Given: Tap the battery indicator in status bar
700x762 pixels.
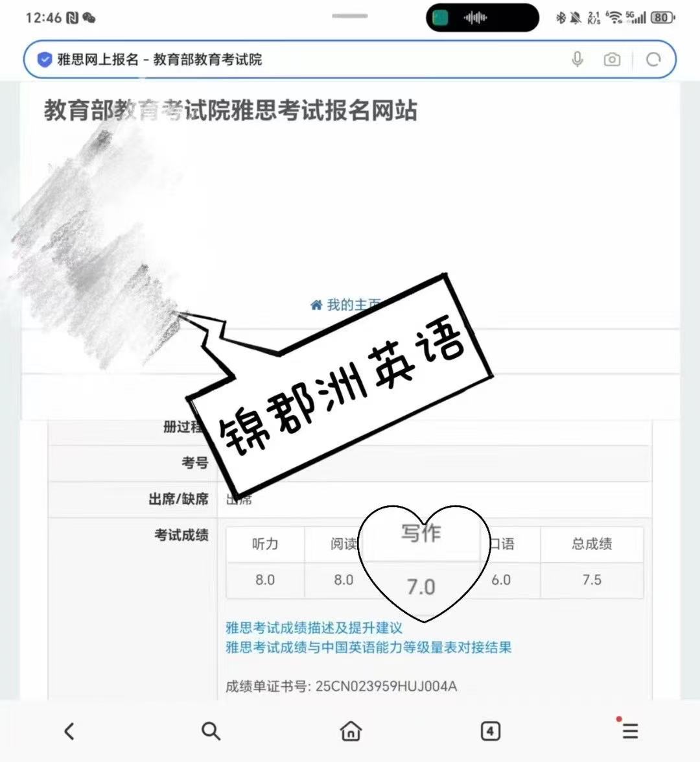Looking at the screenshot, I should pos(662,18).
